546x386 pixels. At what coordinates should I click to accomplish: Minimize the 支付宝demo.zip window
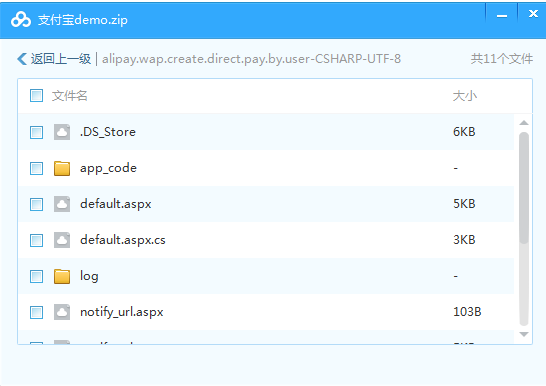[502, 15]
